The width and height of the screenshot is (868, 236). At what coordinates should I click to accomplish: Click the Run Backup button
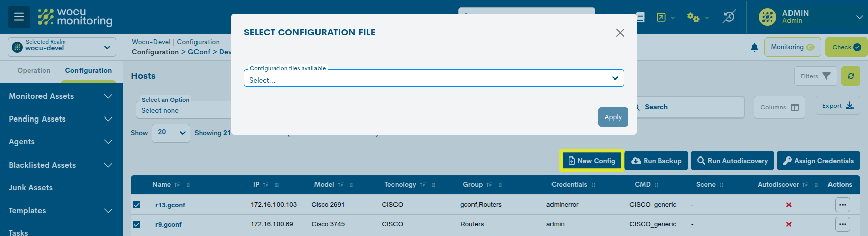656,161
